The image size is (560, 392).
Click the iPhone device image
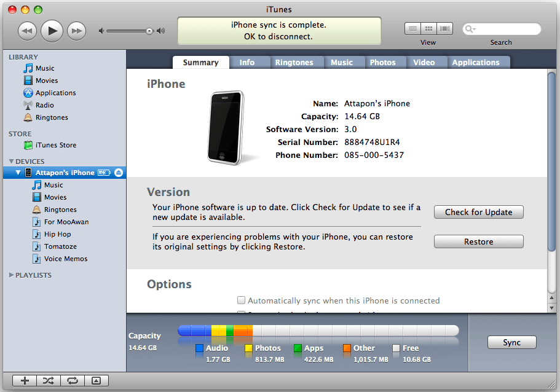[x=226, y=128]
